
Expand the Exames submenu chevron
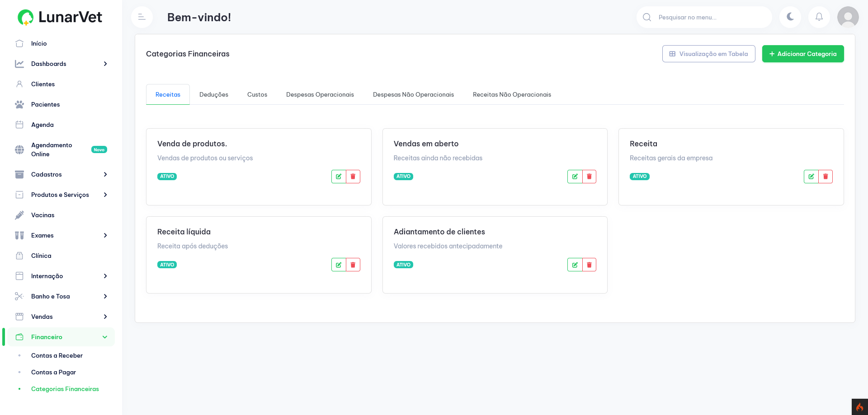[105, 235]
